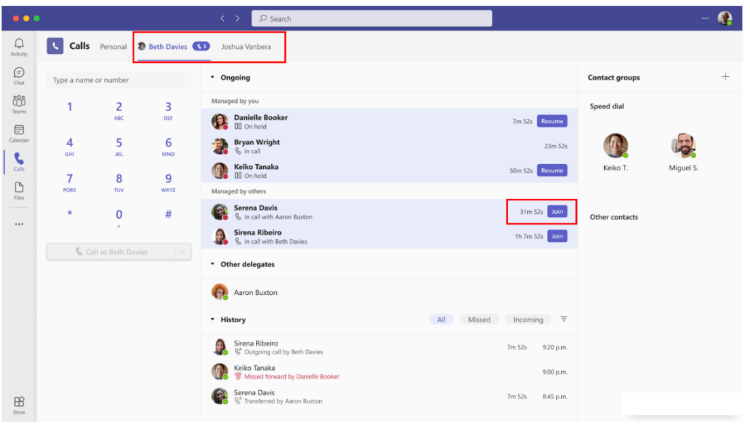The image size is (750, 425).
Task: Tap the hash key on keypad
Action: 168,214
